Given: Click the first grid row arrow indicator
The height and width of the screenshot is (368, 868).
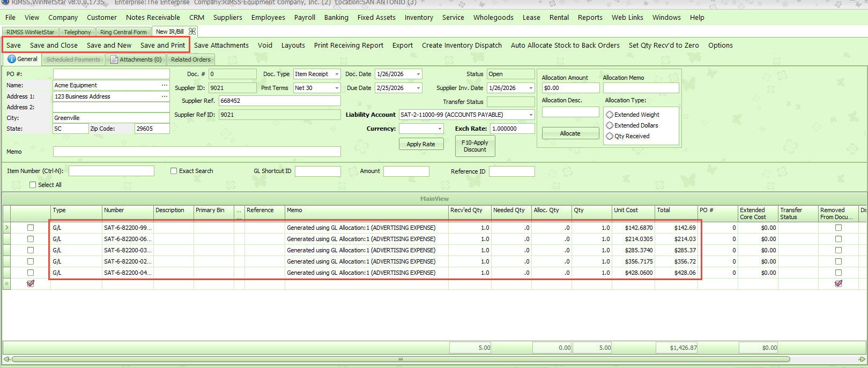Looking at the screenshot, I should click(6, 228).
